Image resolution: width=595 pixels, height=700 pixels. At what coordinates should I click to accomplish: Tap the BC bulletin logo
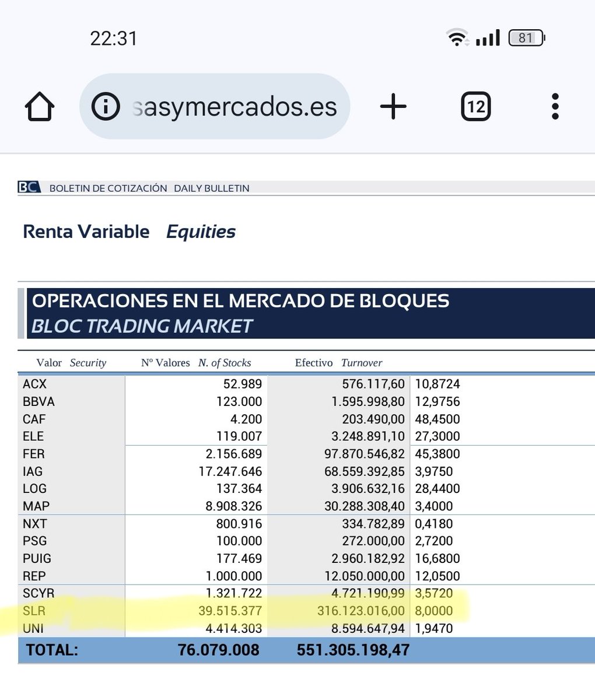pos(29,187)
